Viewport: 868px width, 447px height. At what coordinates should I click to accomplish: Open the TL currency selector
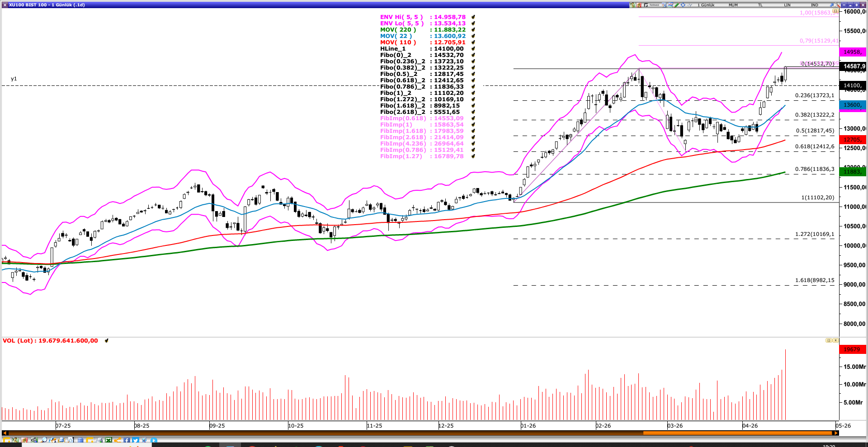(x=760, y=5)
